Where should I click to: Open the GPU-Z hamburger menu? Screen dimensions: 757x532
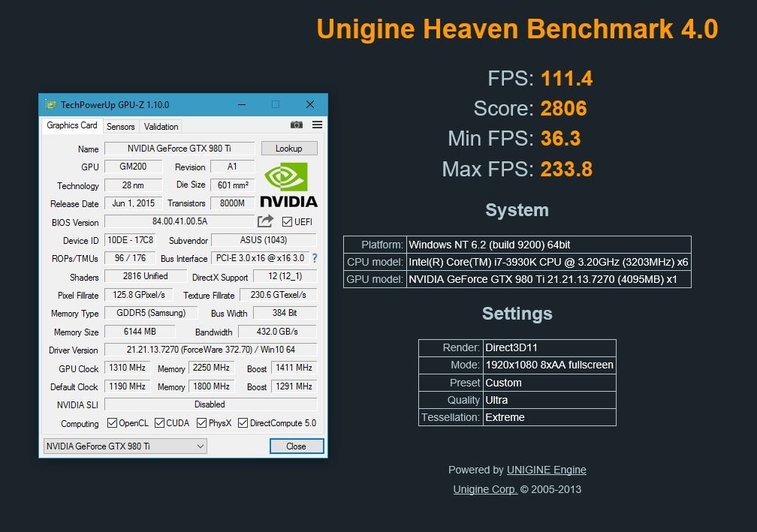[317, 125]
